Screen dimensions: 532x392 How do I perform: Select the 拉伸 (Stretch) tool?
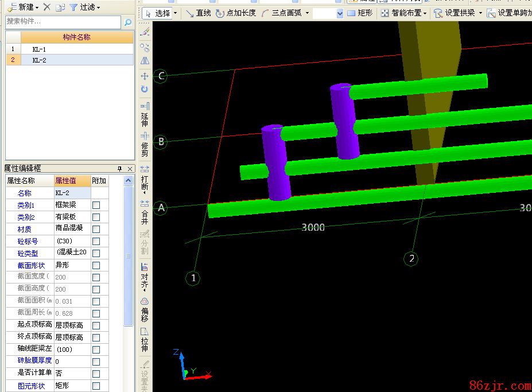tap(145, 339)
